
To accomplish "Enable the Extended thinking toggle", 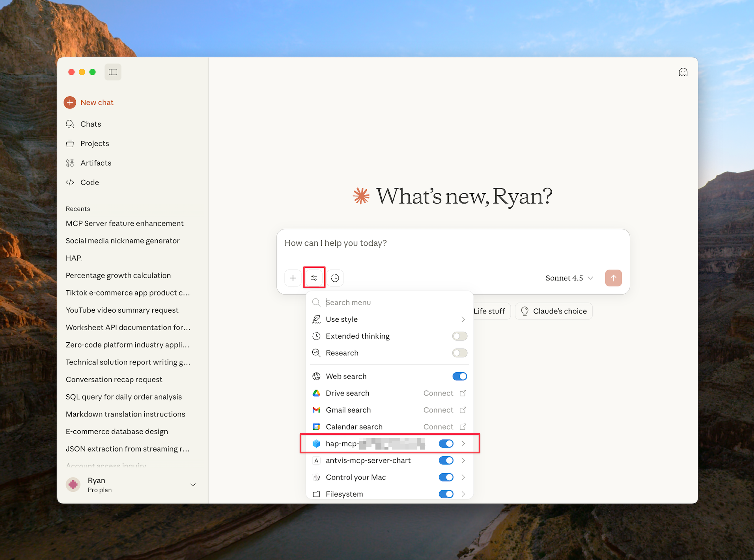I will [x=459, y=336].
